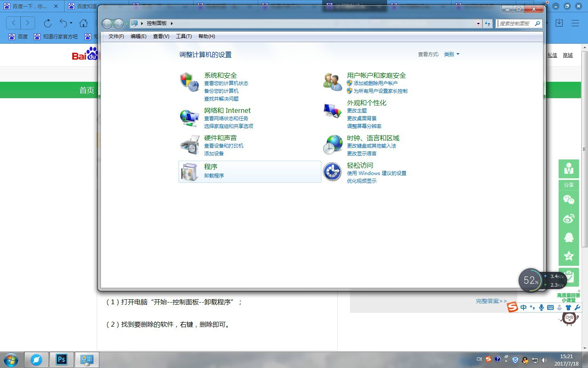Viewport: 588px width, 368px height.
Task: Click the 添加或删除用户帐户 link
Action: [376, 83]
